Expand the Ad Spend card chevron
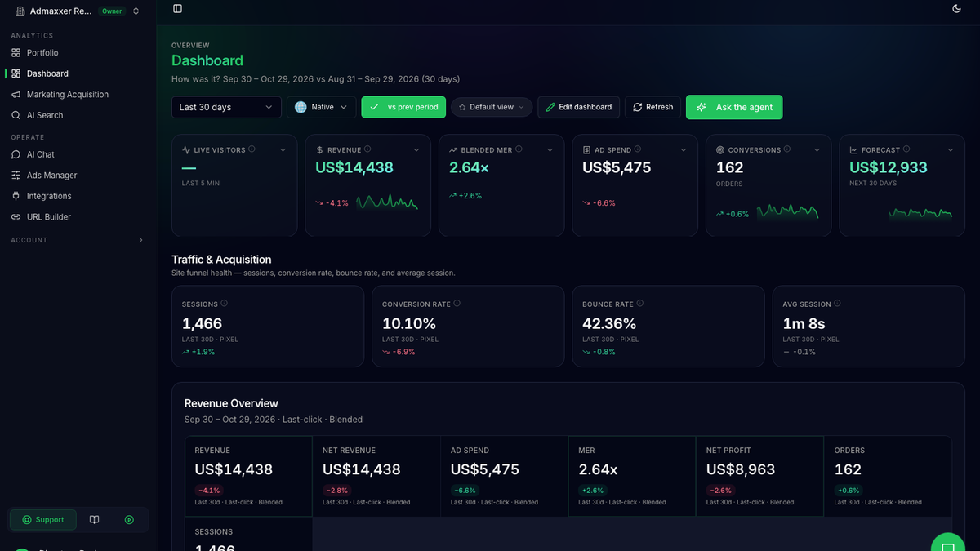Image resolution: width=980 pixels, height=551 pixels. [x=683, y=150]
